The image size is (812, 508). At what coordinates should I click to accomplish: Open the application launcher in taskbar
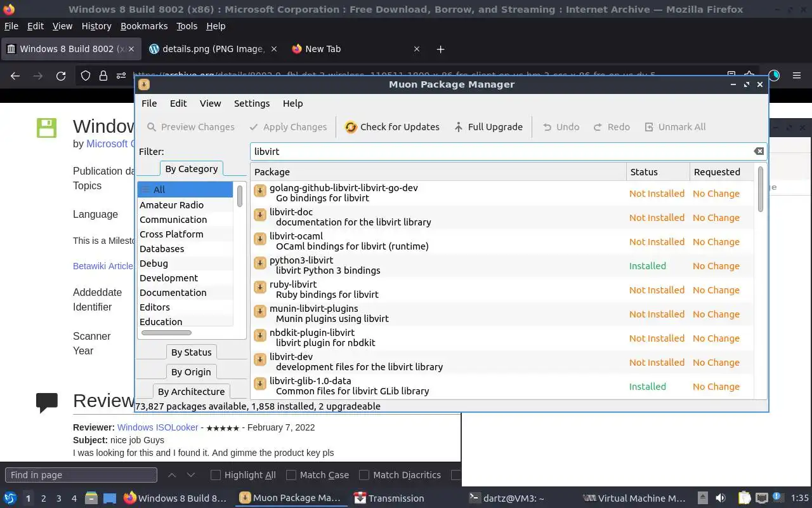pos(10,498)
